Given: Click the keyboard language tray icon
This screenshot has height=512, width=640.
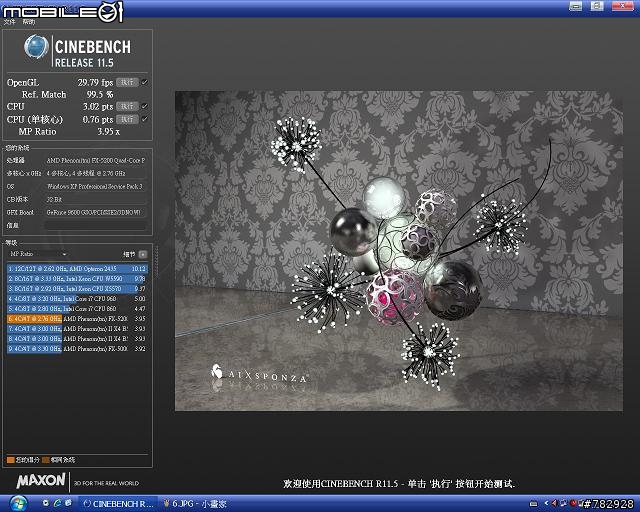Looking at the screenshot, I should click(533, 504).
